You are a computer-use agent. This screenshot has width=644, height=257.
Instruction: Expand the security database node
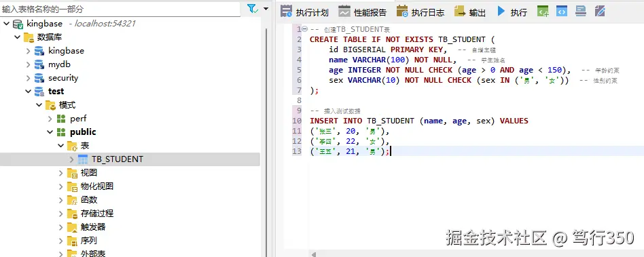[x=28, y=78]
